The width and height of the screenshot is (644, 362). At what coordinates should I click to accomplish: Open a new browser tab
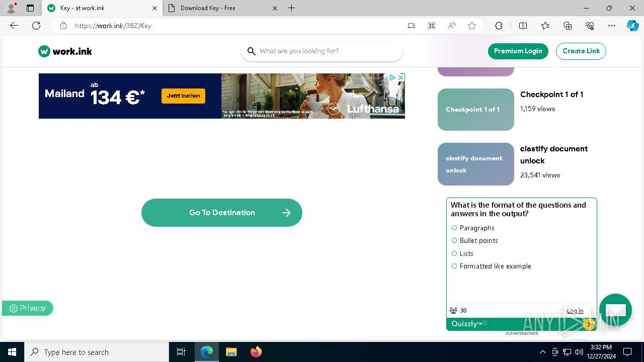[x=292, y=8]
